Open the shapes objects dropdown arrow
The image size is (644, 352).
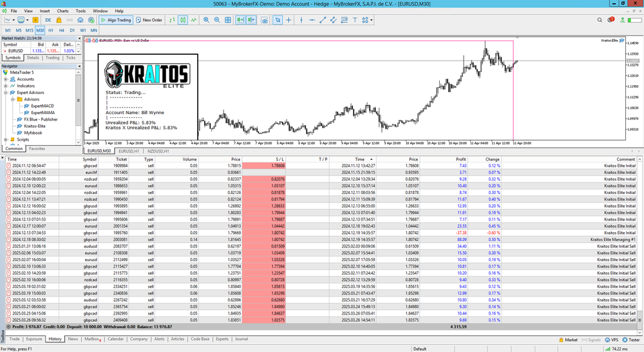coord(372,20)
